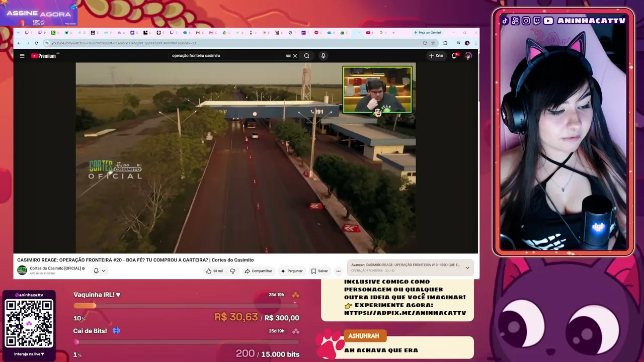Screen dimensions: 644x362
Task: Like the video with 58 mil thumbs up
Action: (214, 271)
